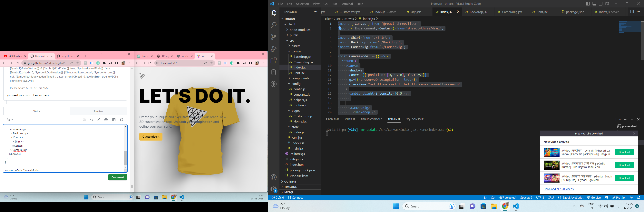Viewport: 644px width, 212px height.
Task: Open the Source Control panel
Action: pyautogui.click(x=274, y=37)
